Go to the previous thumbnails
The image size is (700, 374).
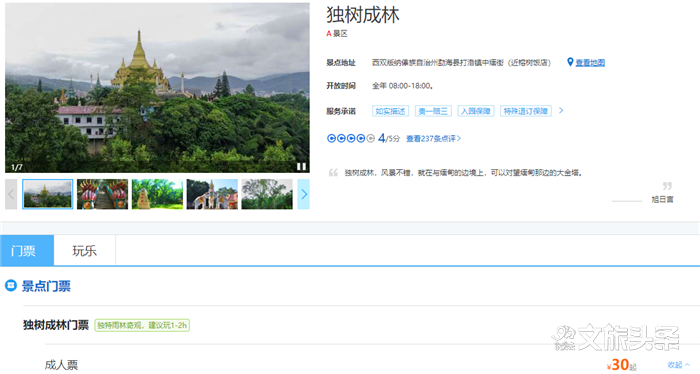11,194
